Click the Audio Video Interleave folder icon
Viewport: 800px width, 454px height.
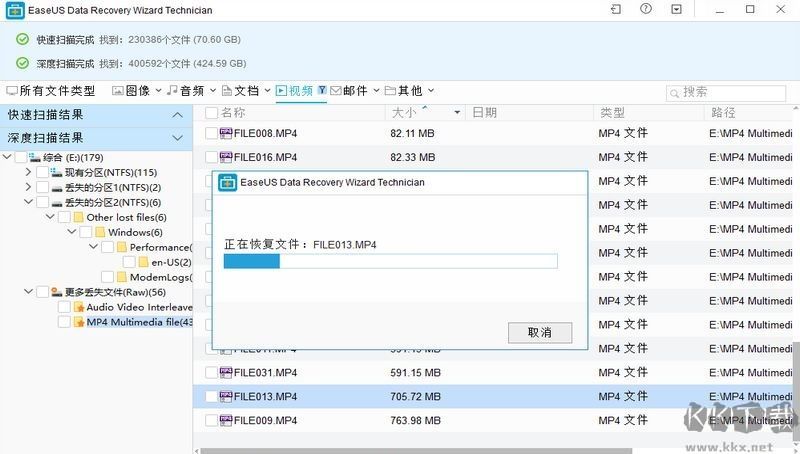[79, 307]
